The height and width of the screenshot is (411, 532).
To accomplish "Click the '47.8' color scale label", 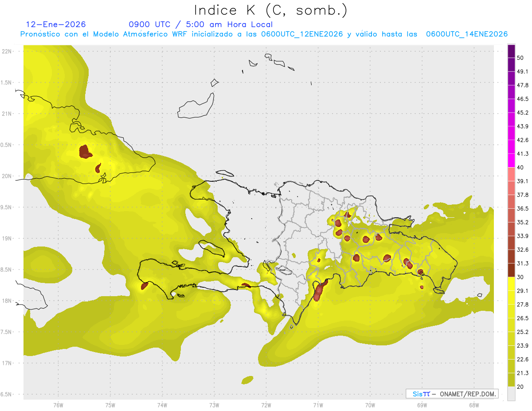I will click(x=523, y=85).
